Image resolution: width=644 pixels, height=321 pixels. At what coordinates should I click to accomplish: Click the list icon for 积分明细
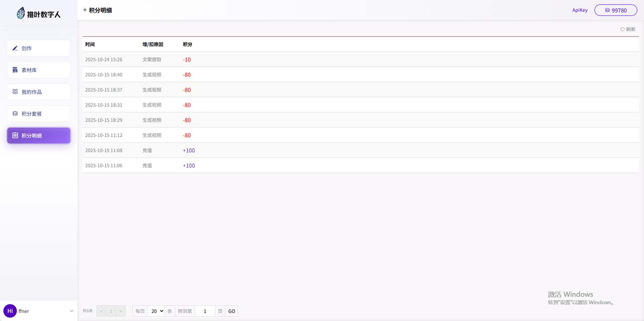[x=15, y=136]
